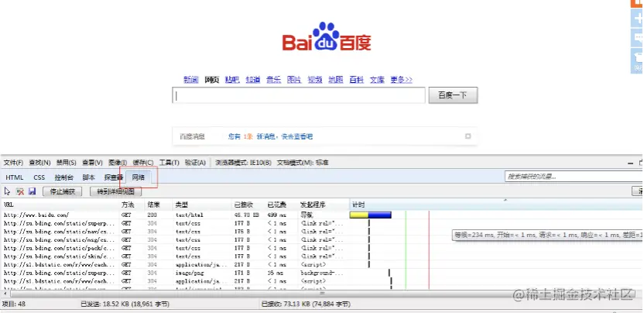Open the 更多>> link

pyautogui.click(x=401, y=80)
